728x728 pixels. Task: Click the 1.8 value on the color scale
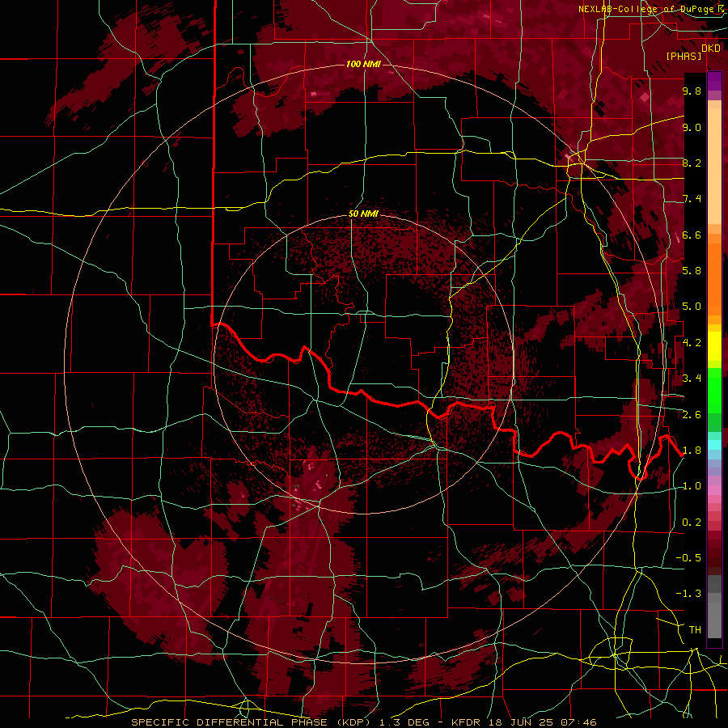click(x=692, y=451)
